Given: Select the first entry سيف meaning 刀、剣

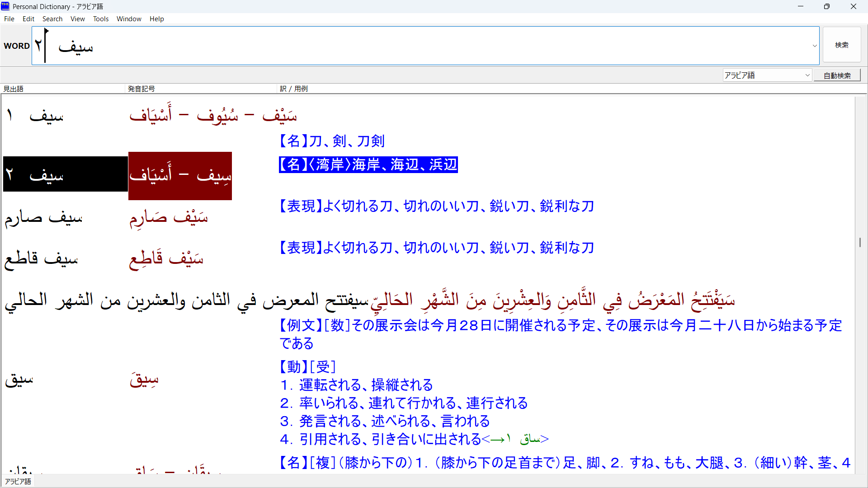Looking at the screenshot, I should [x=46, y=116].
